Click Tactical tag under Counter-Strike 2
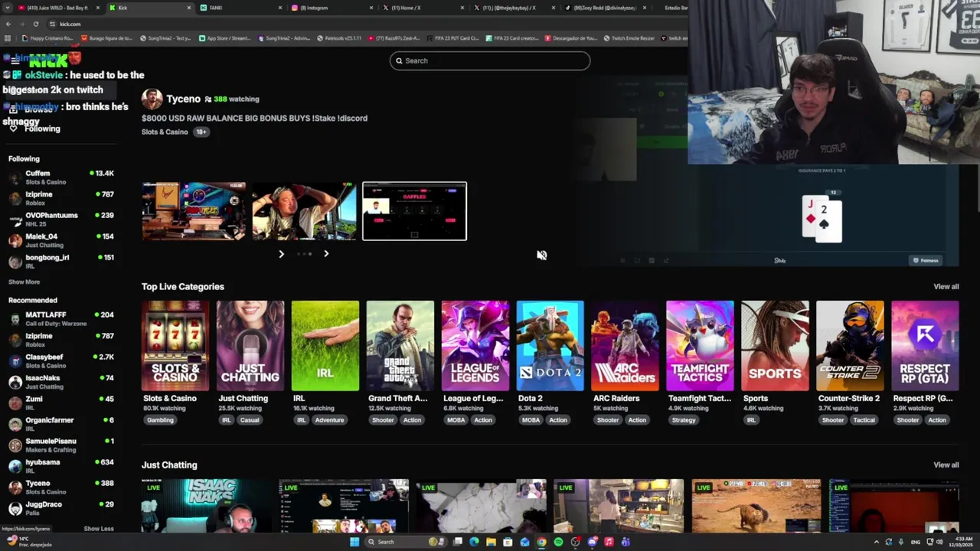This screenshot has width=980, height=551. [x=864, y=420]
